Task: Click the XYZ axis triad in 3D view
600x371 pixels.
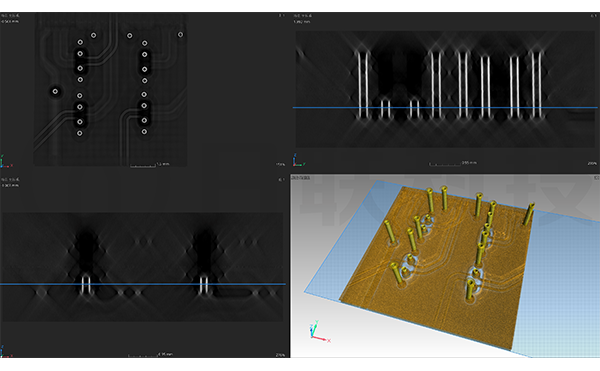Action: click(319, 332)
